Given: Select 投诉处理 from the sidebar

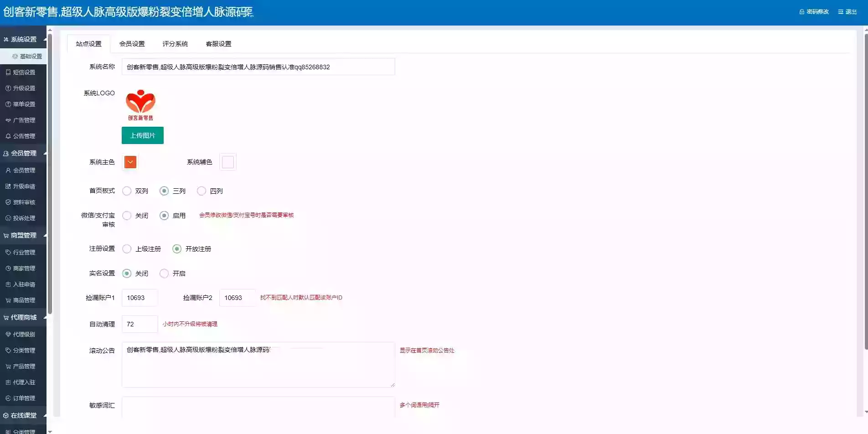Looking at the screenshot, I should click(23, 218).
